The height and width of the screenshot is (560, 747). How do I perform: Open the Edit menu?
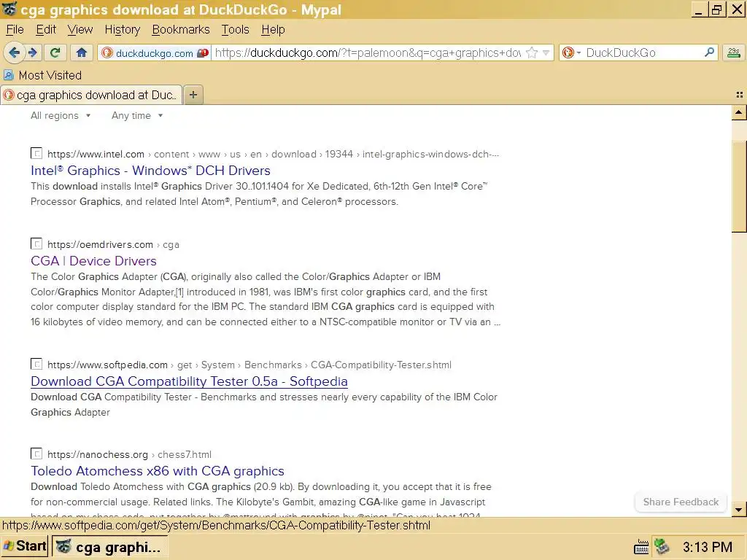pos(46,29)
